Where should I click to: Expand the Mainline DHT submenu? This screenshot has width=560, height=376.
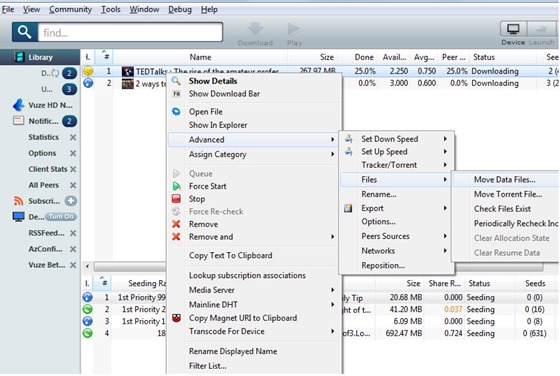point(332,305)
